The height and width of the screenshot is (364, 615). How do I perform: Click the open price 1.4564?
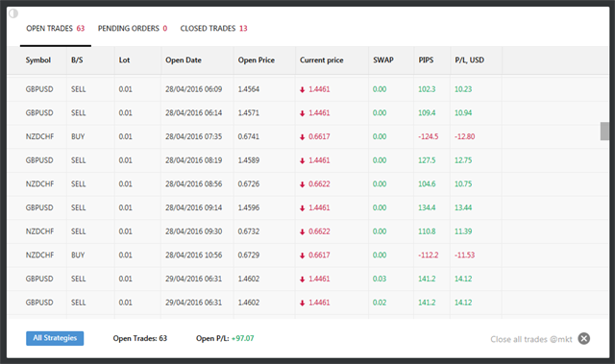point(248,89)
